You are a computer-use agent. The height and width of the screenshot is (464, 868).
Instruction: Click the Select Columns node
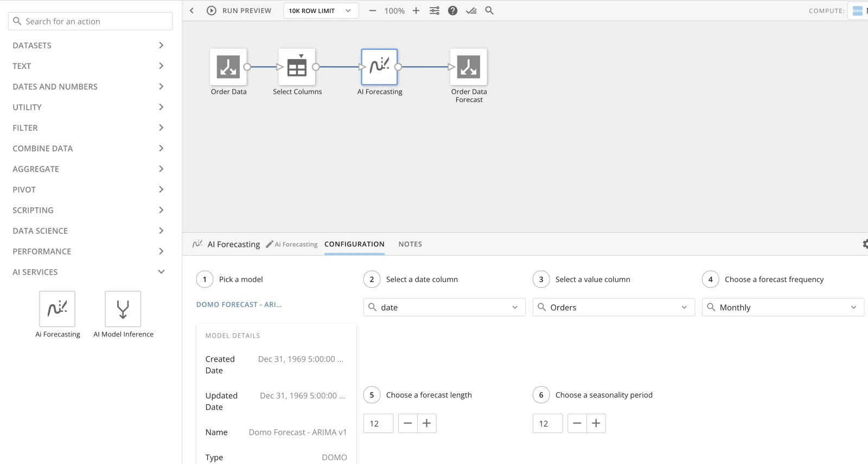coord(297,67)
